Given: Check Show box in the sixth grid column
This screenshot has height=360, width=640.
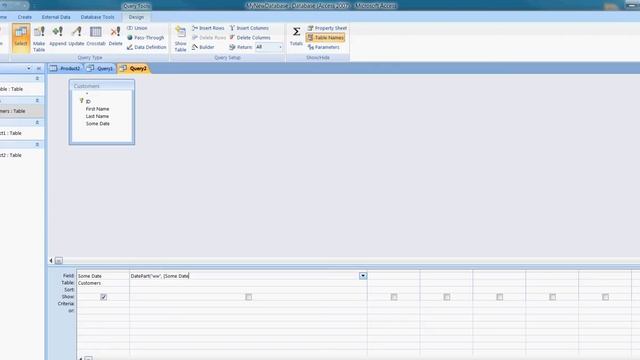Looking at the screenshot, I should click(x=553, y=297).
